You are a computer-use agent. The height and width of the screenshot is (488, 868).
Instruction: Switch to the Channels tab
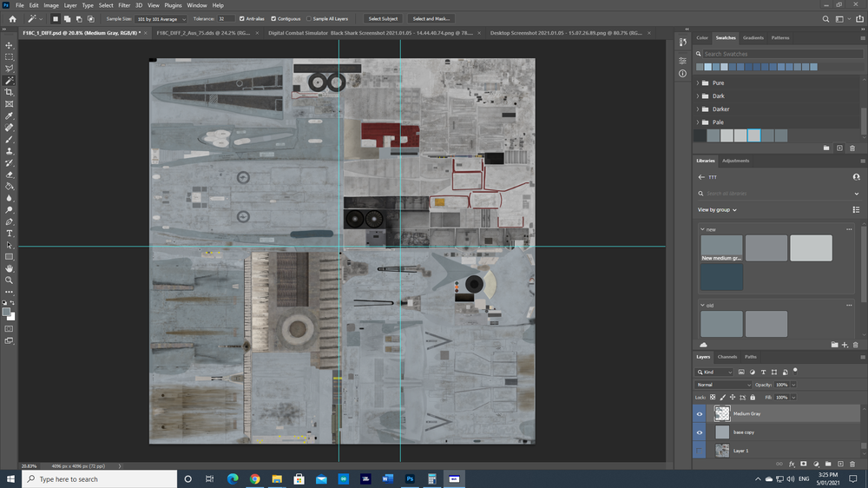pos(727,357)
